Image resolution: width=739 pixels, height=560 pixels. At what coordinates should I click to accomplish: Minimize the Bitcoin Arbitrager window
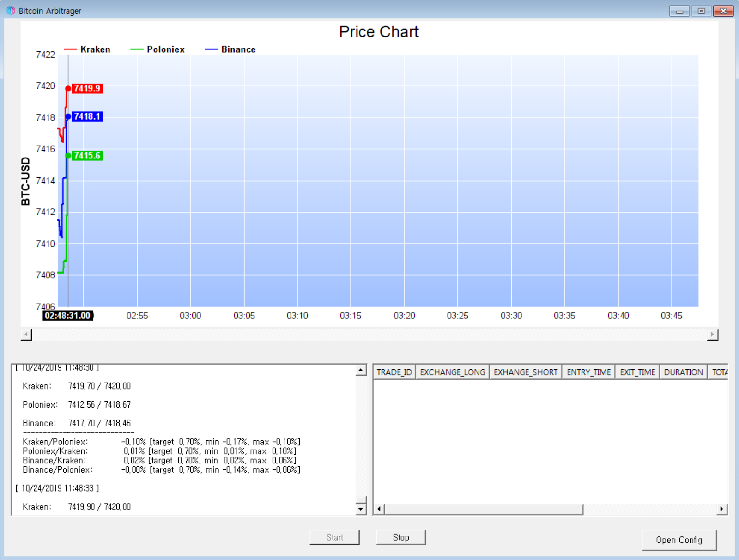(679, 11)
